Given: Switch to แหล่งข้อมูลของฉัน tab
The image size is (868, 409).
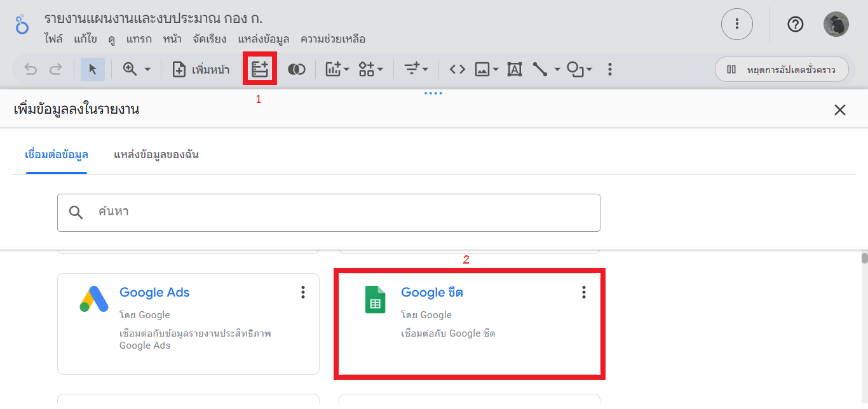Looking at the screenshot, I should [156, 155].
